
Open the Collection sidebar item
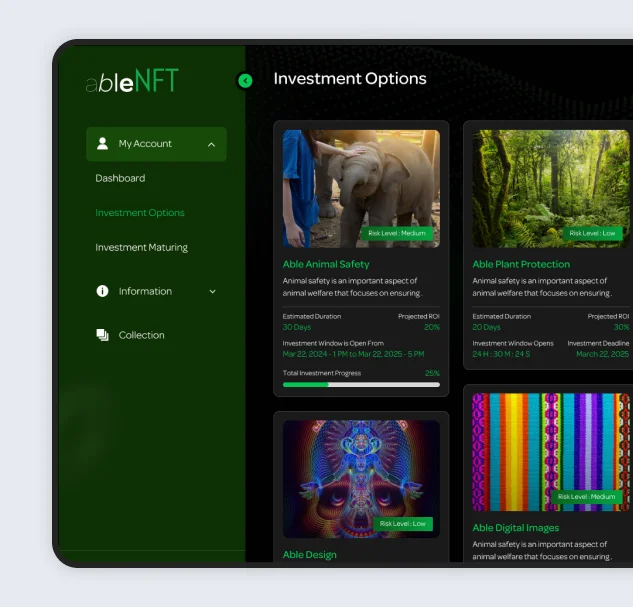141,335
